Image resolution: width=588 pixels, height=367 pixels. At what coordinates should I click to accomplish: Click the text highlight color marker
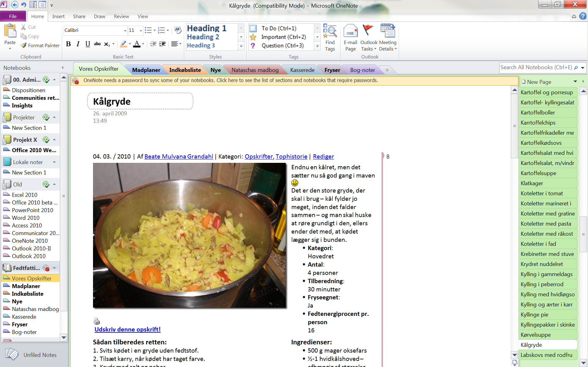(123, 44)
